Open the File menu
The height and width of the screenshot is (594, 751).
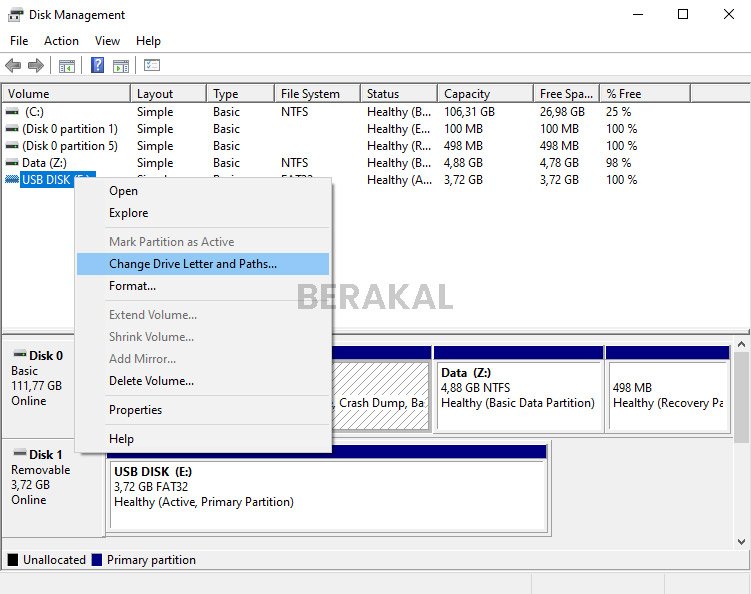(19, 41)
